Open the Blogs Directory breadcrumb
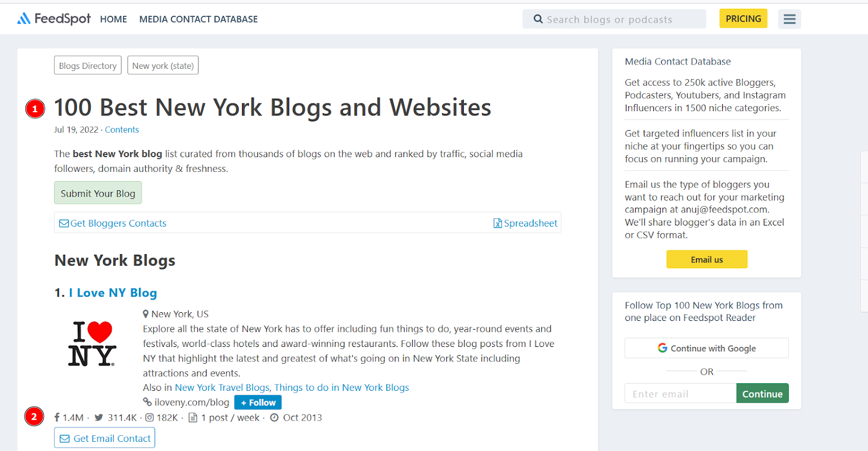Image resolution: width=868 pixels, height=451 pixels. click(88, 66)
